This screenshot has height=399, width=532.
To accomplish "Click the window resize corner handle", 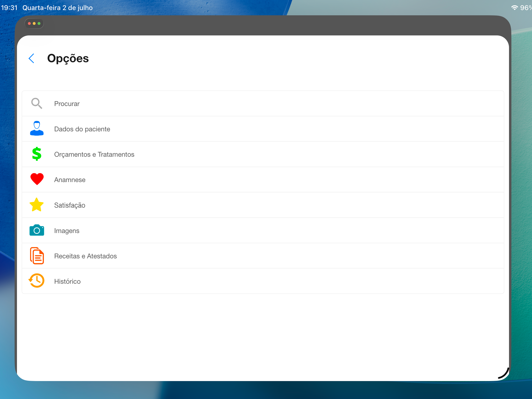I will 503,373.
